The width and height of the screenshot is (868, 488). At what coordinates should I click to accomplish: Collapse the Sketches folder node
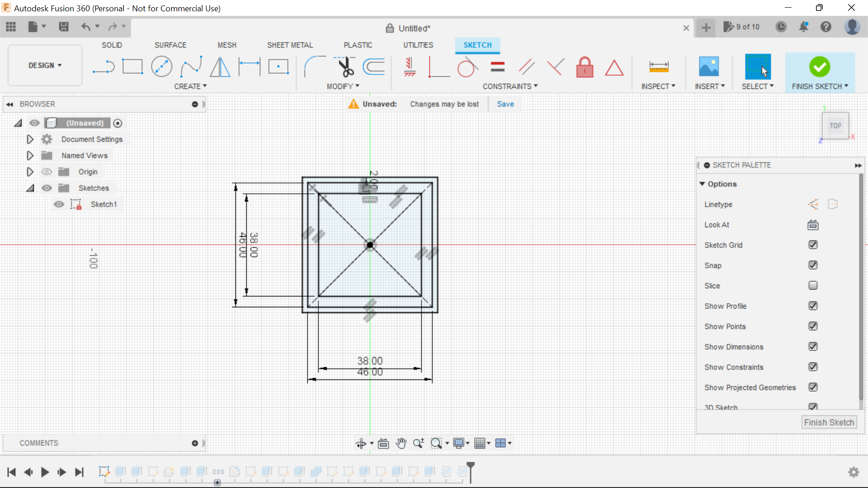30,188
